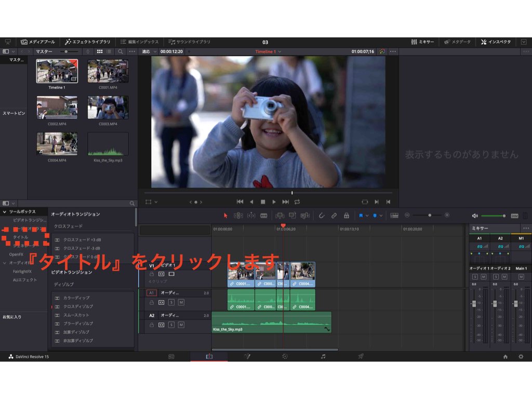Open the Fairlight music note page

click(x=323, y=356)
